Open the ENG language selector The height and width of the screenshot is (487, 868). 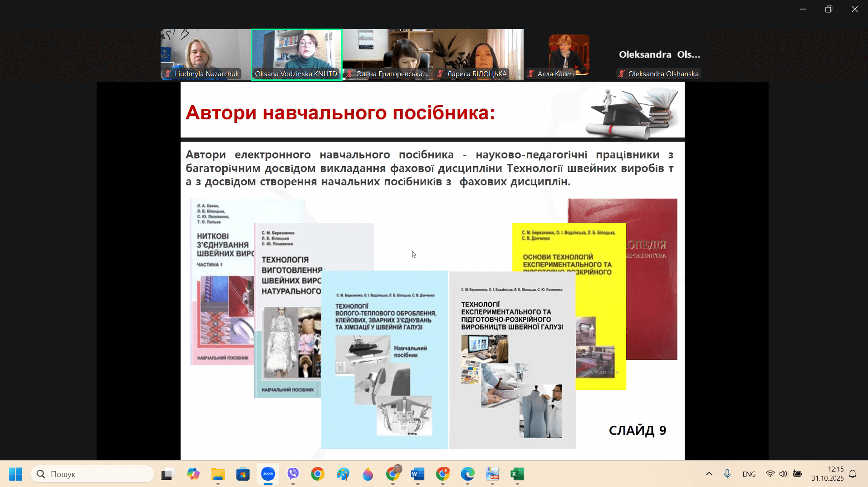(749, 474)
